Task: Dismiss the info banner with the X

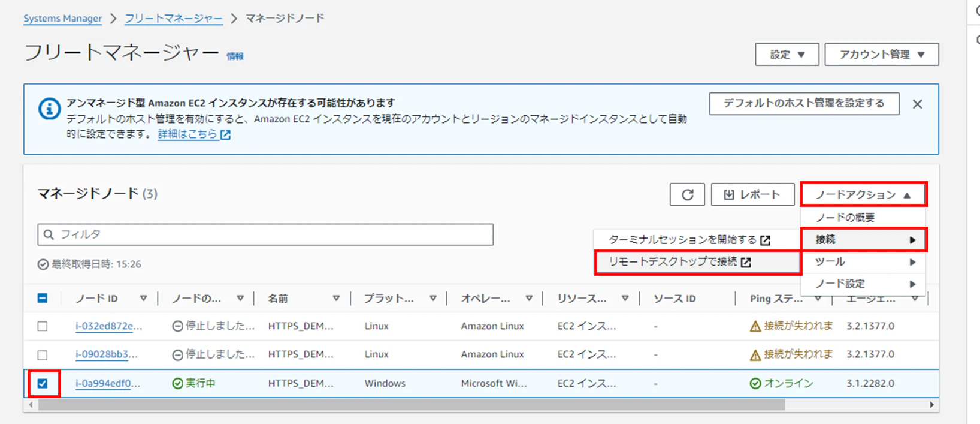Action: [x=917, y=104]
